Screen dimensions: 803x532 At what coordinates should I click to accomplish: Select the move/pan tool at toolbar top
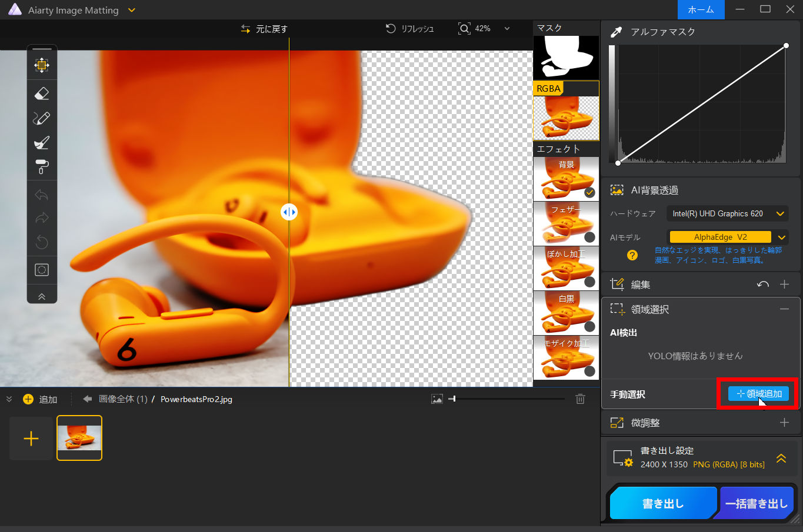click(42, 65)
